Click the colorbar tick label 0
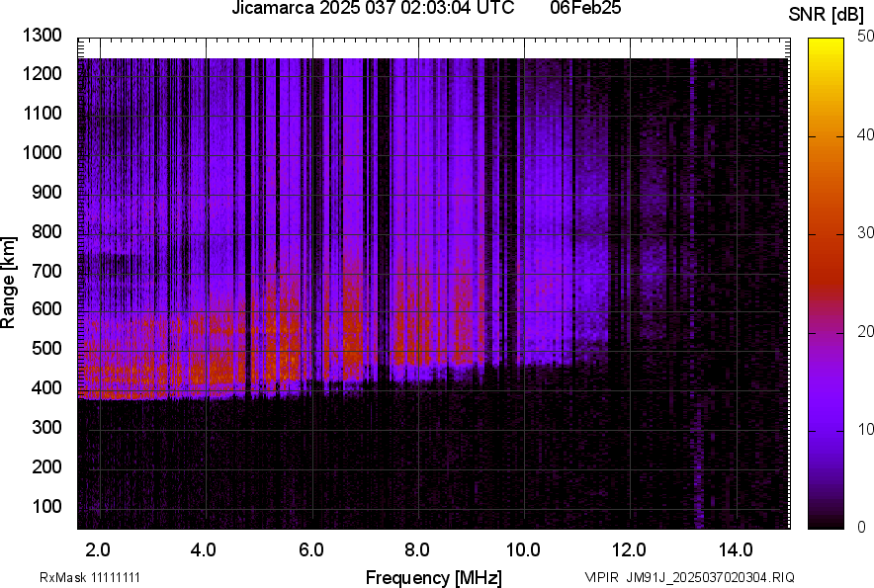This screenshot has width=874, height=588. 862,527
